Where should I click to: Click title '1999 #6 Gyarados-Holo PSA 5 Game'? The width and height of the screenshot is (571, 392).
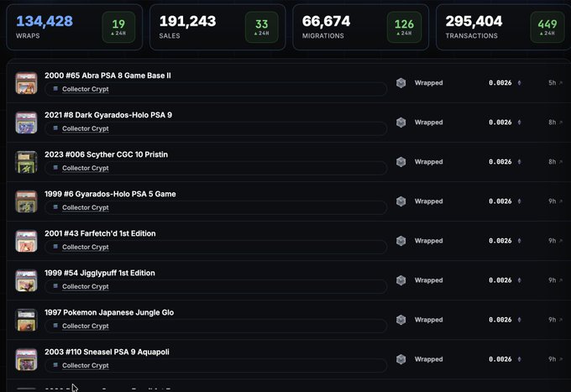tap(110, 194)
